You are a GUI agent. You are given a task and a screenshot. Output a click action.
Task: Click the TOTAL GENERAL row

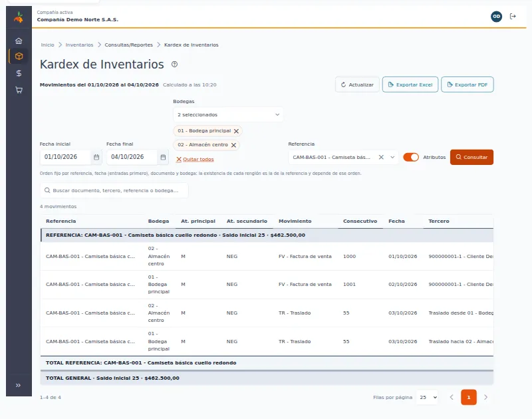pos(267,378)
